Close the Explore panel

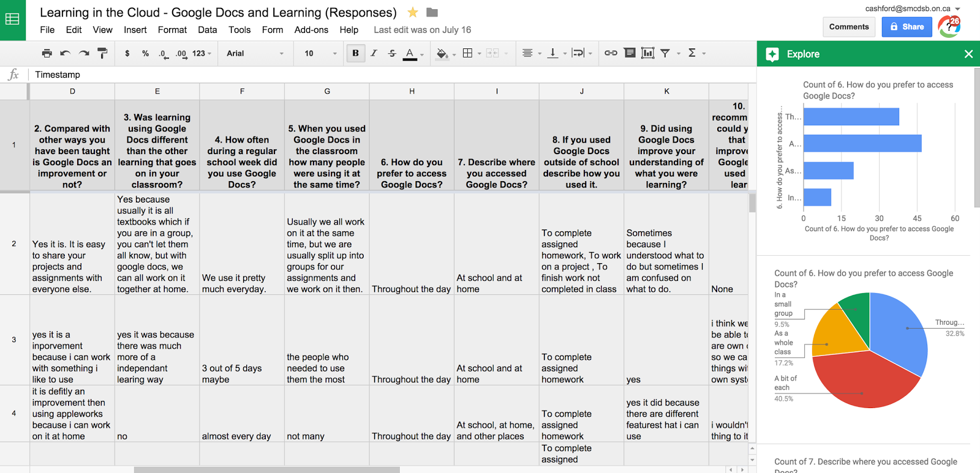pyautogui.click(x=968, y=54)
